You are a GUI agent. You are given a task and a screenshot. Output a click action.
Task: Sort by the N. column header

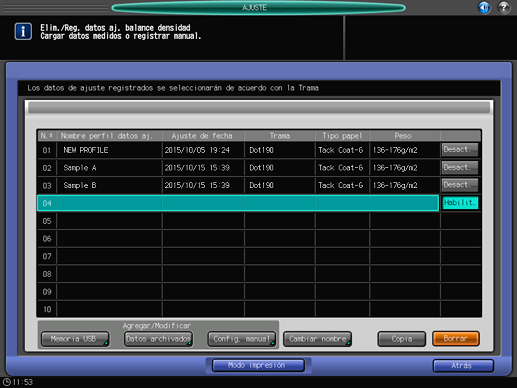[47, 136]
